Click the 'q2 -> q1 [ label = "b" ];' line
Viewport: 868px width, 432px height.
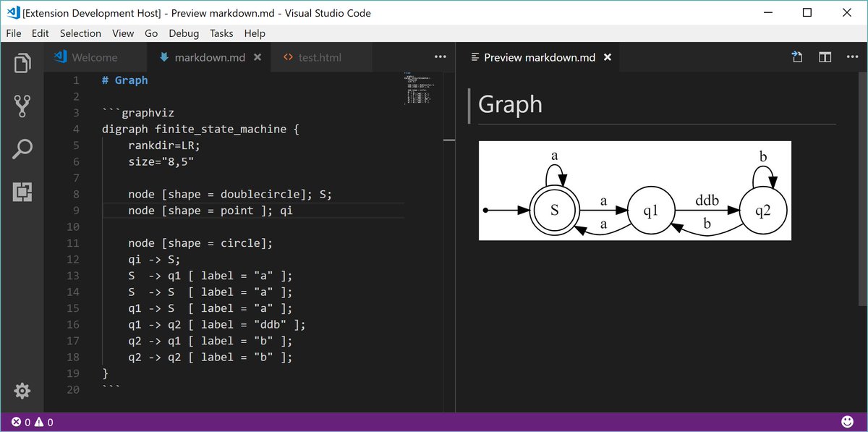point(210,341)
